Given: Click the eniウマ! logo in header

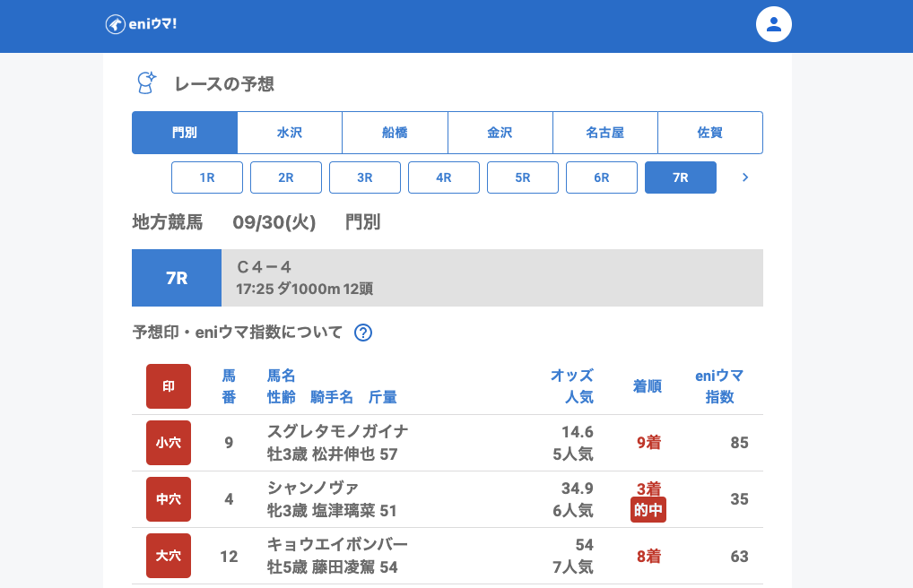Looking at the screenshot, I should pos(141,24).
